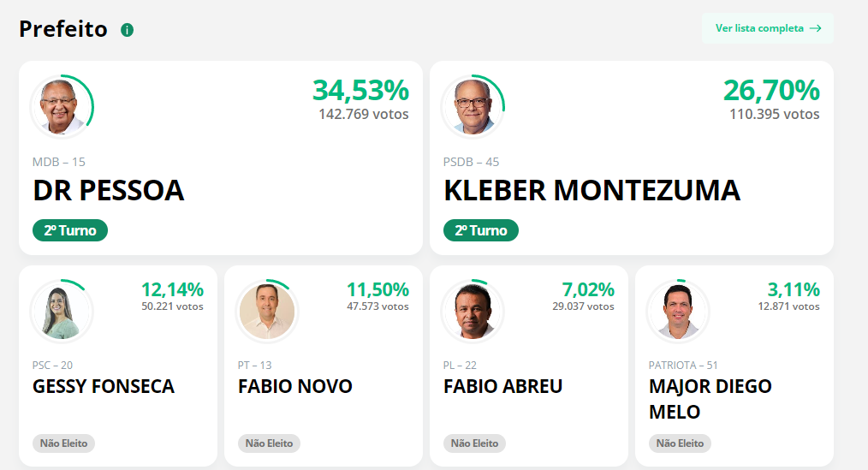The height and width of the screenshot is (470, 868).
Task: Click Gessy Fonseca's portrait
Action: coord(62,311)
